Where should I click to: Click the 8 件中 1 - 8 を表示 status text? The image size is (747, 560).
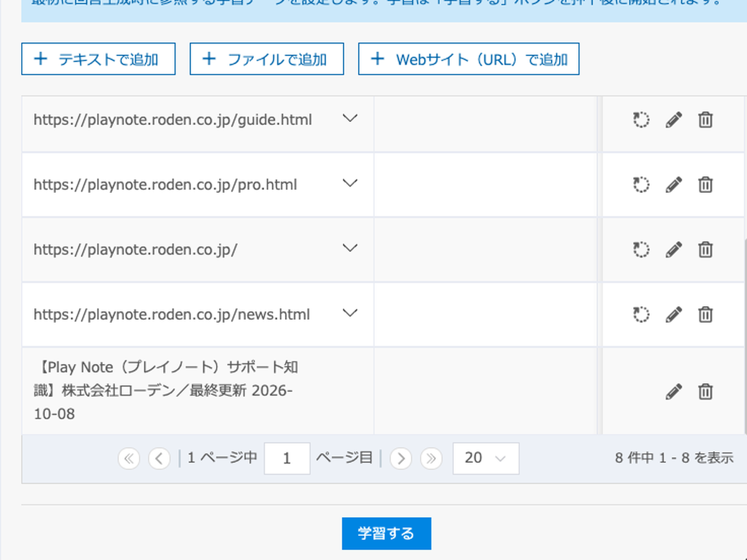[x=674, y=459]
